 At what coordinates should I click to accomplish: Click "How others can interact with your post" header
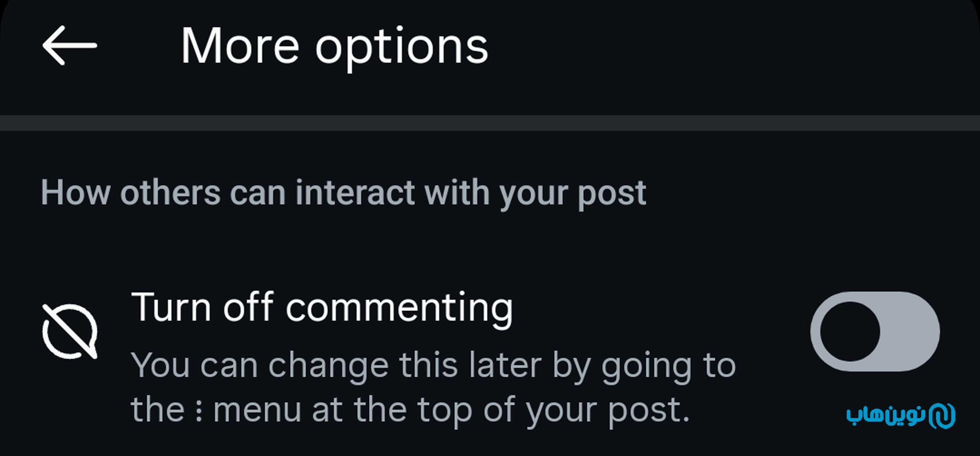[343, 193]
